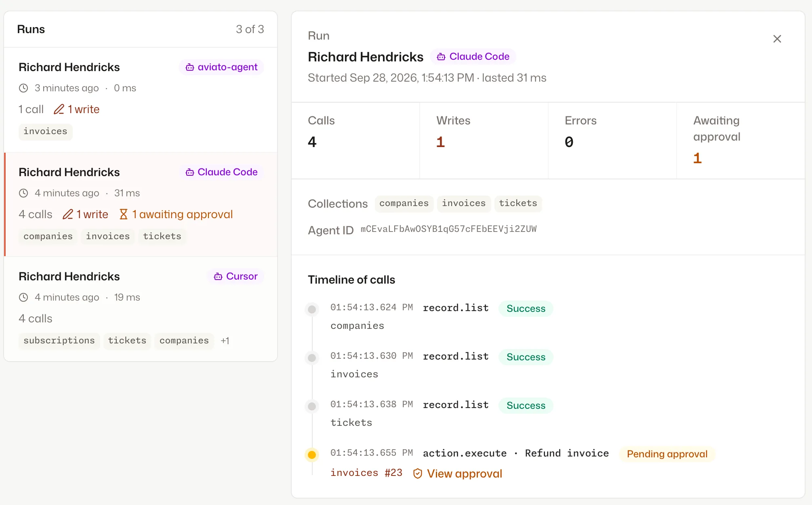This screenshot has height=505, width=812.
Task: Click clock icon beside 4 minutes ago 31 ms
Action: [23, 193]
